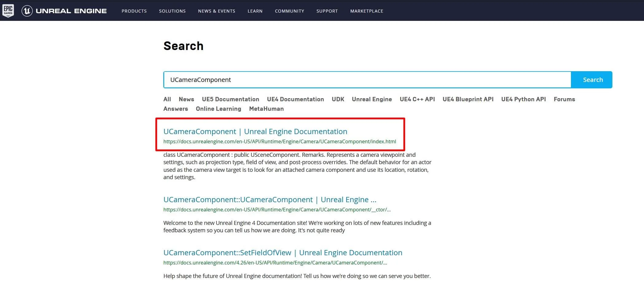Select the Unreal Engine filter tab
This screenshot has height=293, width=644.
click(x=372, y=99)
